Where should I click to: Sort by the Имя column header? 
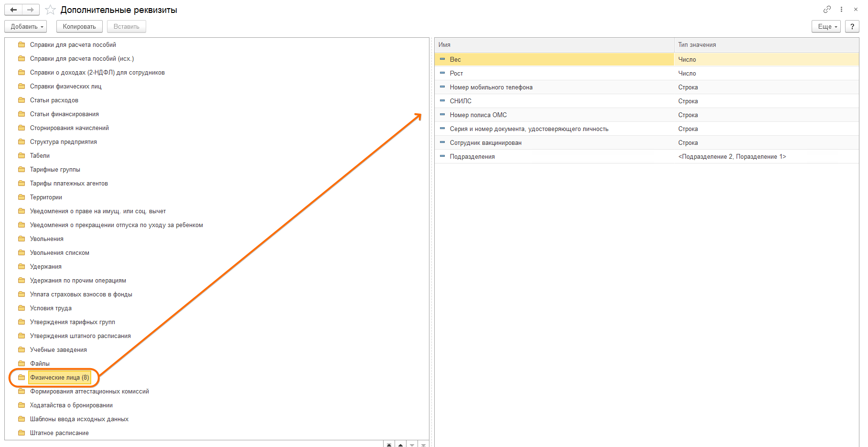pyautogui.click(x=554, y=44)
